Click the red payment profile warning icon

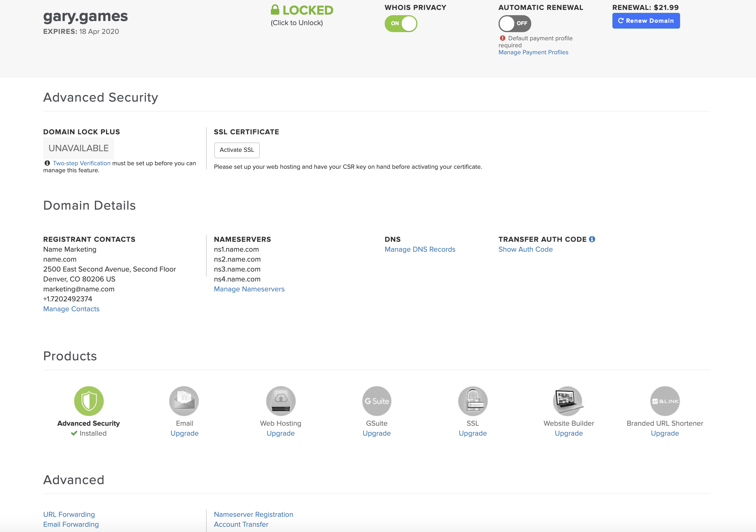(x=502, y=38)
